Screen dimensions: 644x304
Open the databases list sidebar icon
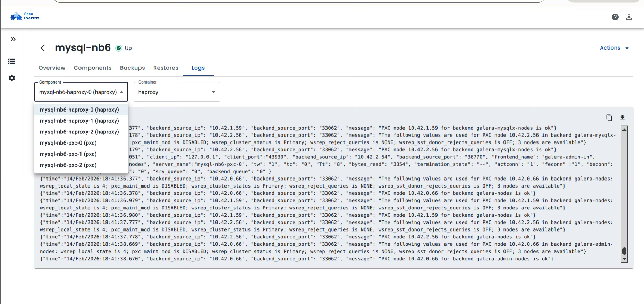click(12, 61)
